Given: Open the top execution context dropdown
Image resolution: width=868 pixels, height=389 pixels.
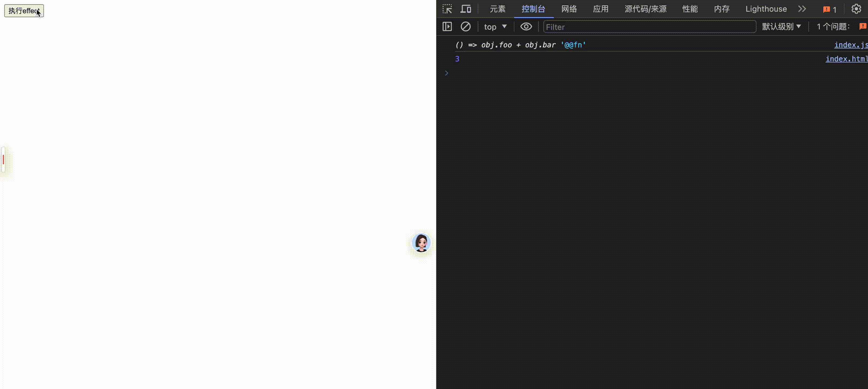Looking at the screenshot, I should [x=495, y=26].
